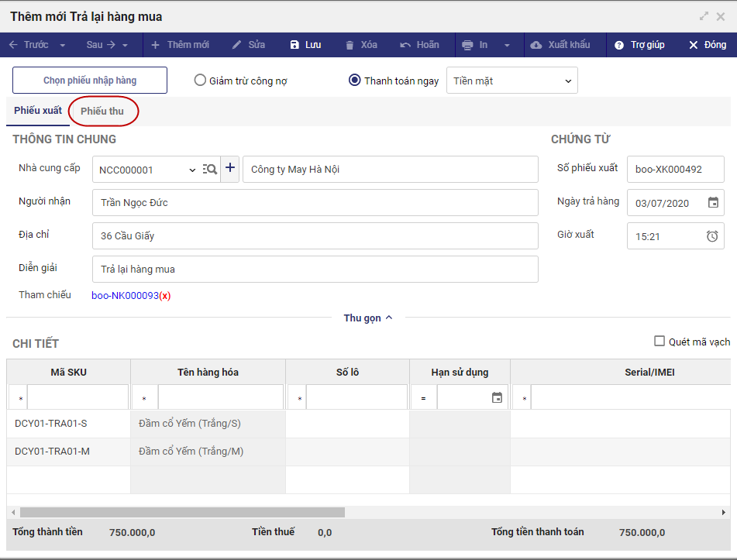
Task: Collapse section with Thu gọn
Action: [368, 318]
